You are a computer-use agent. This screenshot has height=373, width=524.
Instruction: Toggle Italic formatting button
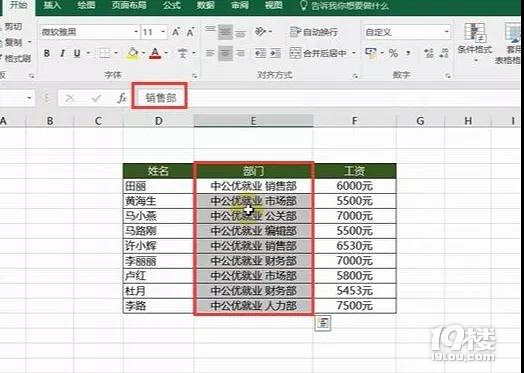pyautogui.click(x=62, y=53)
